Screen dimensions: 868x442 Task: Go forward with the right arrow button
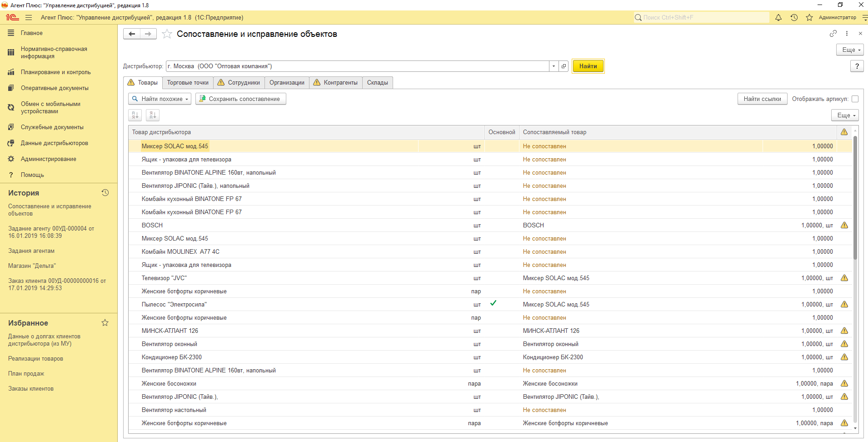click(148, 34)
